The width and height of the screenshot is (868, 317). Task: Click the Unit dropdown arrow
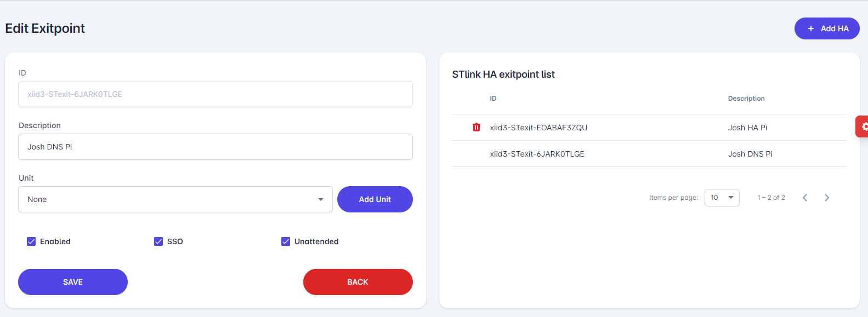(321, 199)
